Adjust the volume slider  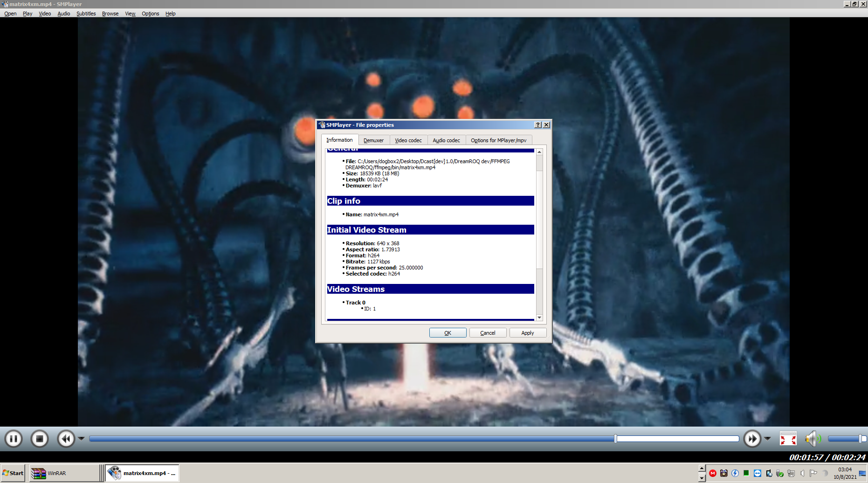point(847,439)
